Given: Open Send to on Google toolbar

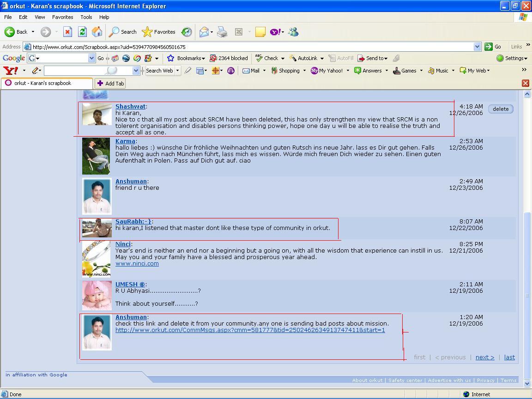Looking at the screenshot, I should (372, 58).
